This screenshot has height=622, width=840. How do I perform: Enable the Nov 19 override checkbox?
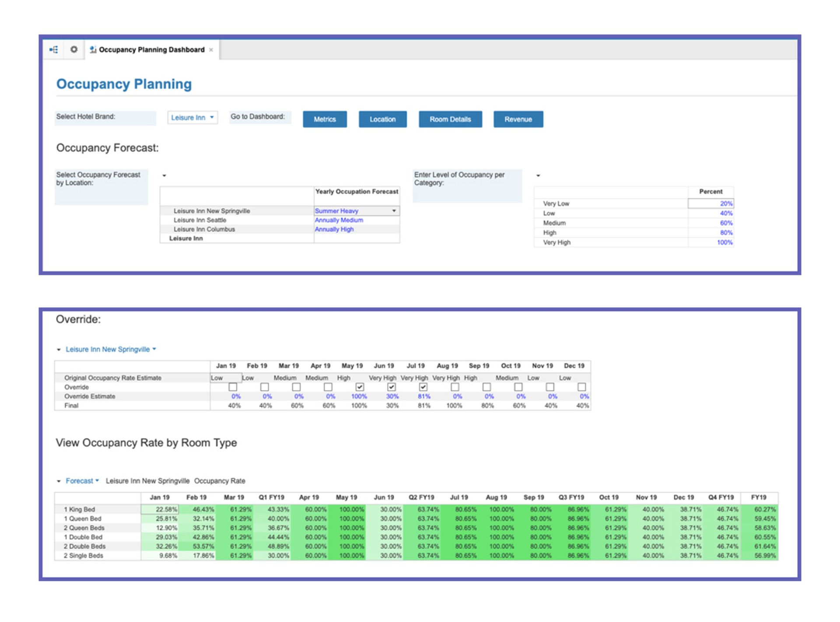tap(550, 387)
